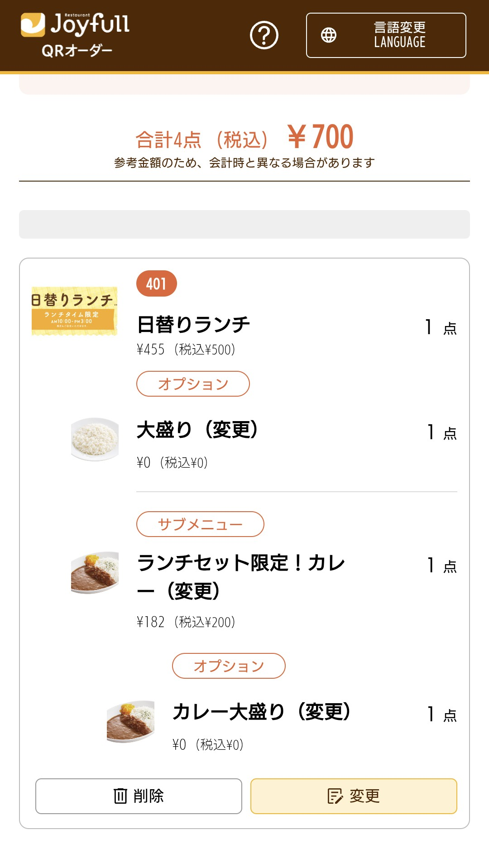Tap the lunch set curry image
The width and height of the screenshot is (489, 868).
(95, 572)
